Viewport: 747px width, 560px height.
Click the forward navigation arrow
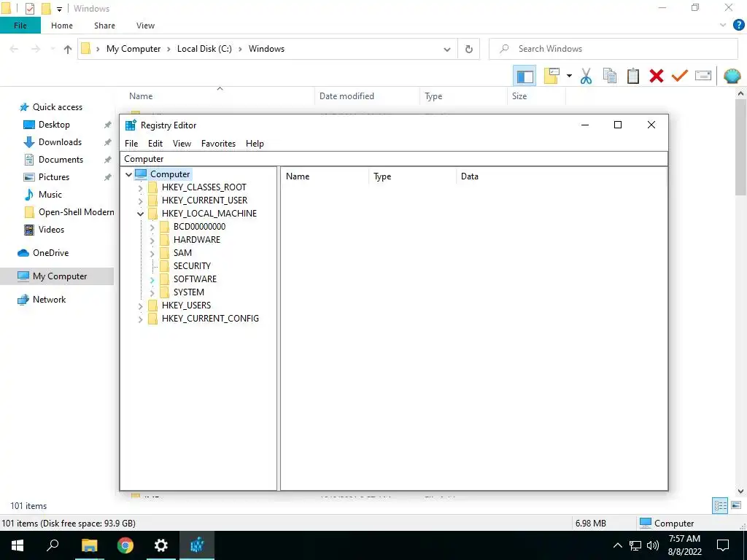pyautogui.click(x=36, y=49)
